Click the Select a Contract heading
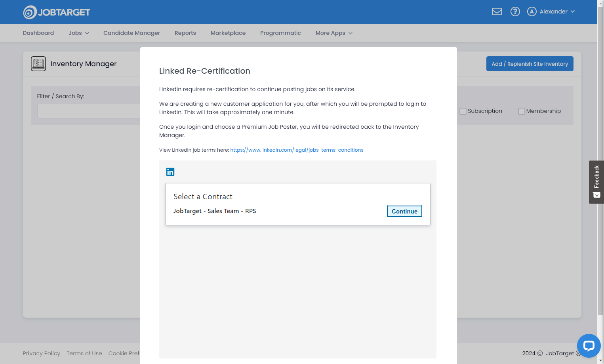The height and width of the screenshot is (364, 604). (x=203, y=196)
